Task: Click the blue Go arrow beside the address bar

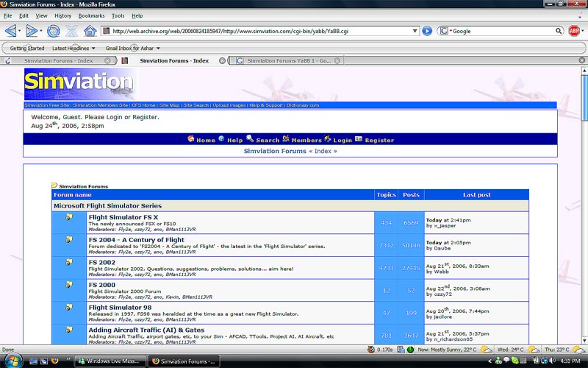Action: pos(427,31)
